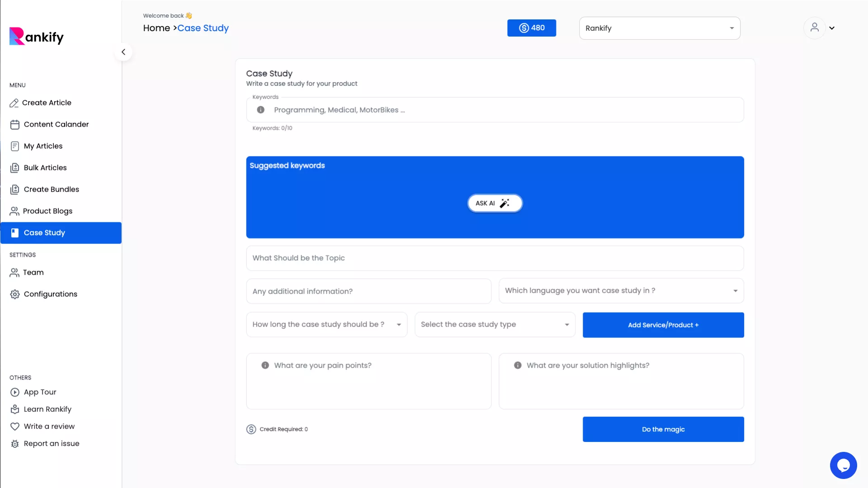Open the Rankify project dropdown
Viewport: 868px width, 488px height.
[659, 28]
